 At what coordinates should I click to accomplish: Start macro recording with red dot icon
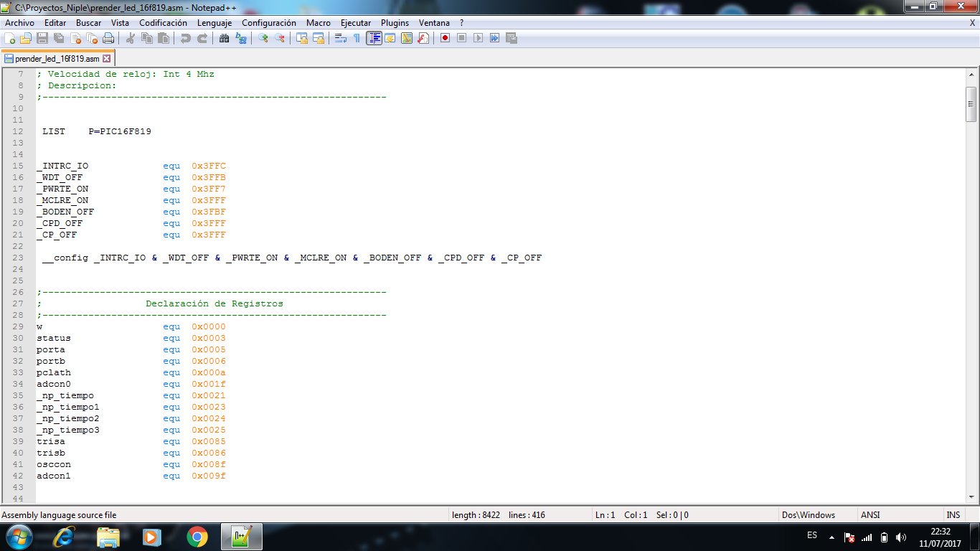(x=446, y=38)
